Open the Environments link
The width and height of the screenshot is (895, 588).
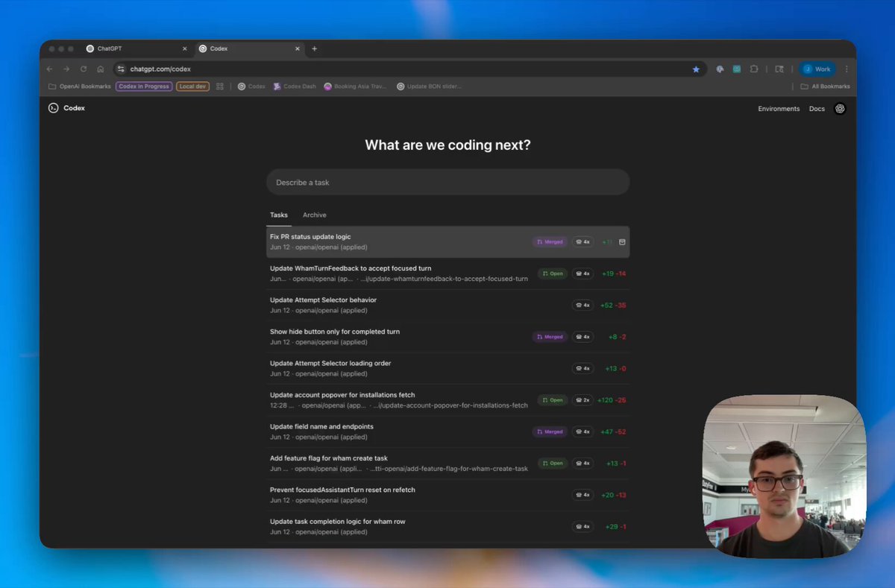pyautogui.click(x=779, y=109)
